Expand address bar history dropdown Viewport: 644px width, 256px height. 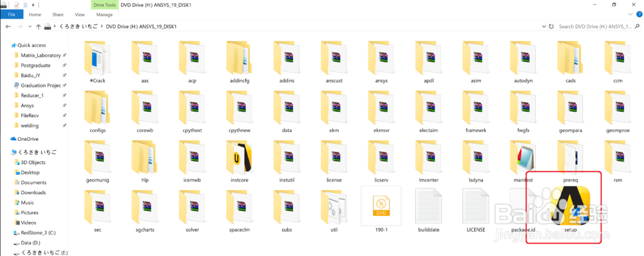(544, 26)
